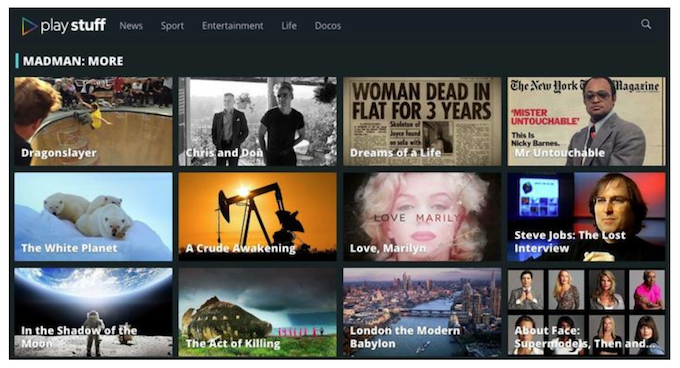Open the Dragonslayer video thumbnail
This screenshot has width=680, height=368.
[x=93, y=121]
